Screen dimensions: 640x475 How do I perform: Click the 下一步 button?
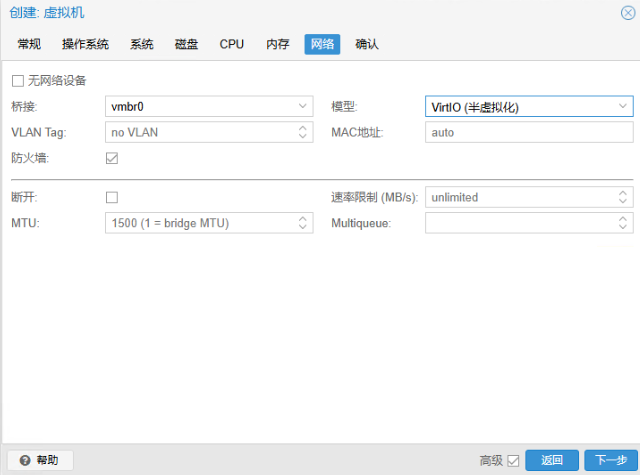point(611,460)
